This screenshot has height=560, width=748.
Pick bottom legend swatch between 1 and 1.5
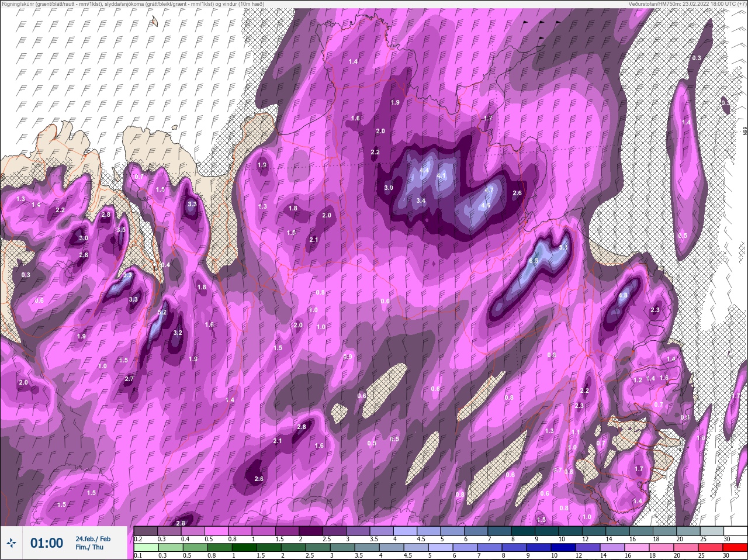click(244, 548)
